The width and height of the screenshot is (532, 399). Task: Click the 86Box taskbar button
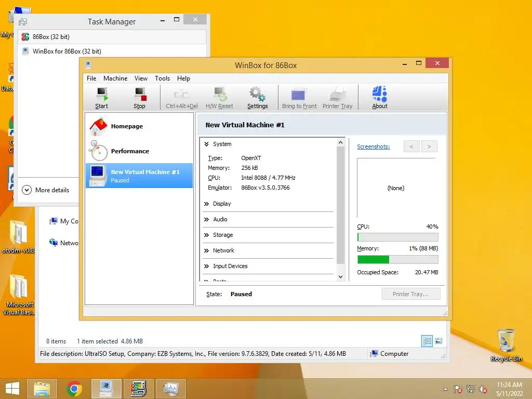tap(138, 389)
